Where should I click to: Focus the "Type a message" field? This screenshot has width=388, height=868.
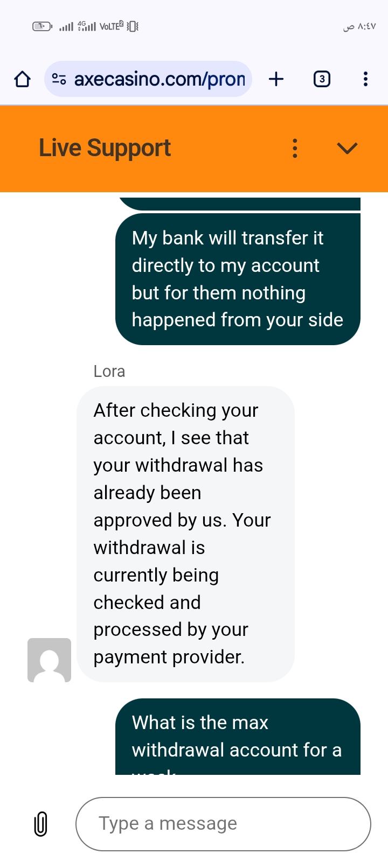coord(223,824)
